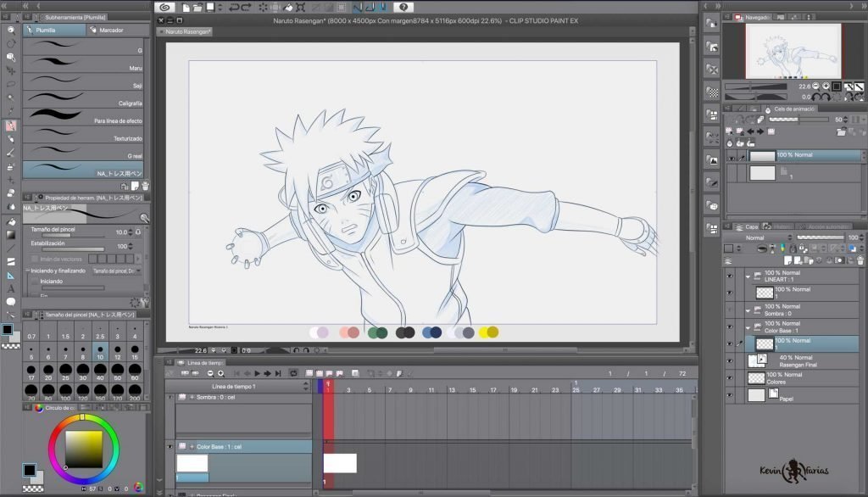
Task: Open the Tamaño del pincel influence dropdown
Action: 115,271
